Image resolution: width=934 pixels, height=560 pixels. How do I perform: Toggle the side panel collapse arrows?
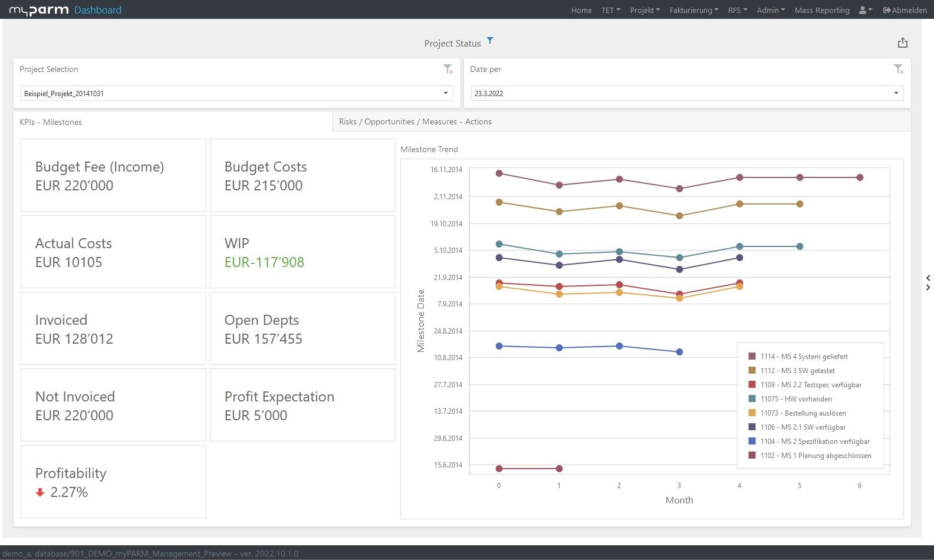point(928,282)
